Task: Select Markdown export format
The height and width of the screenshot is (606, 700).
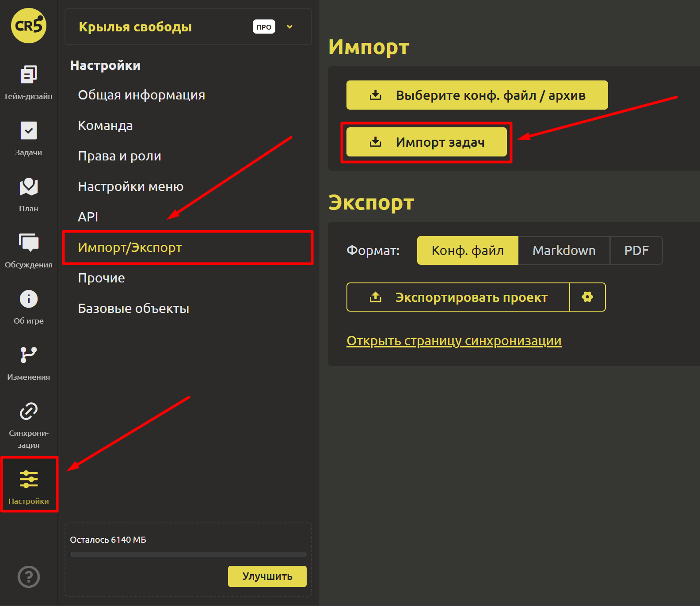Action: pyautogui.click(x=564, y=251)
